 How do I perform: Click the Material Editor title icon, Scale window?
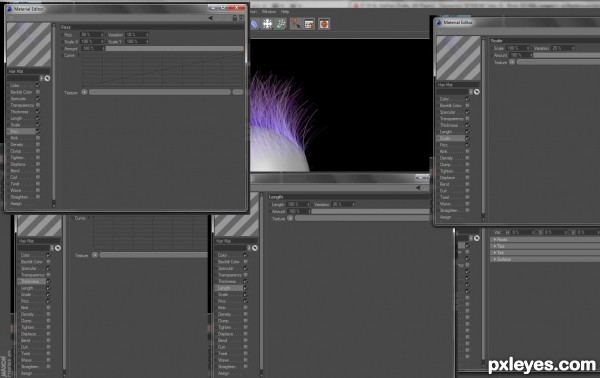pos(439,22)
